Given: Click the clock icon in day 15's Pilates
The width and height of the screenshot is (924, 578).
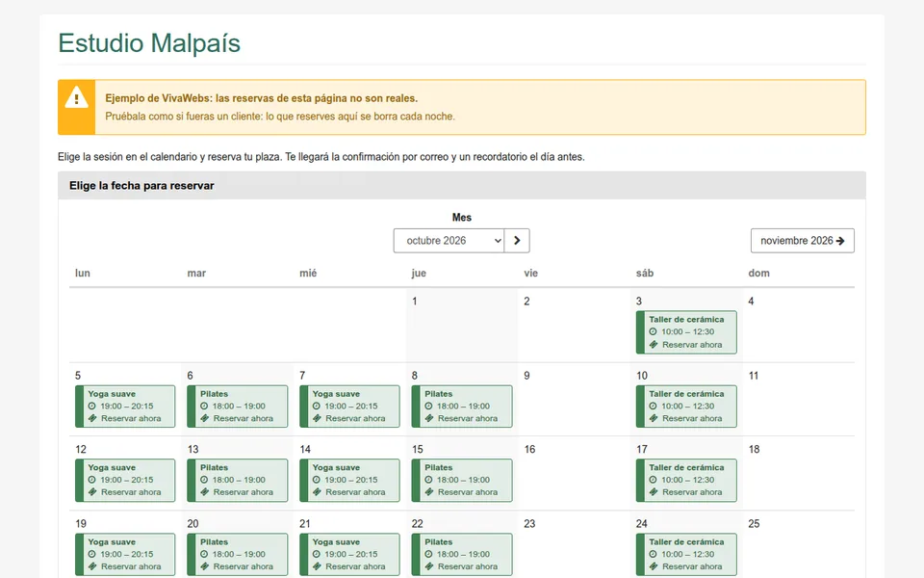Looking at the screenshot, I should [x=428, y=480].
